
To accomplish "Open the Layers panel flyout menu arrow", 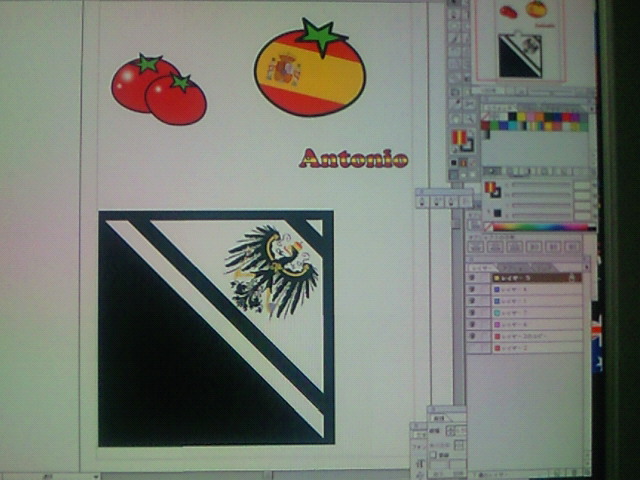I will (587, 267).
